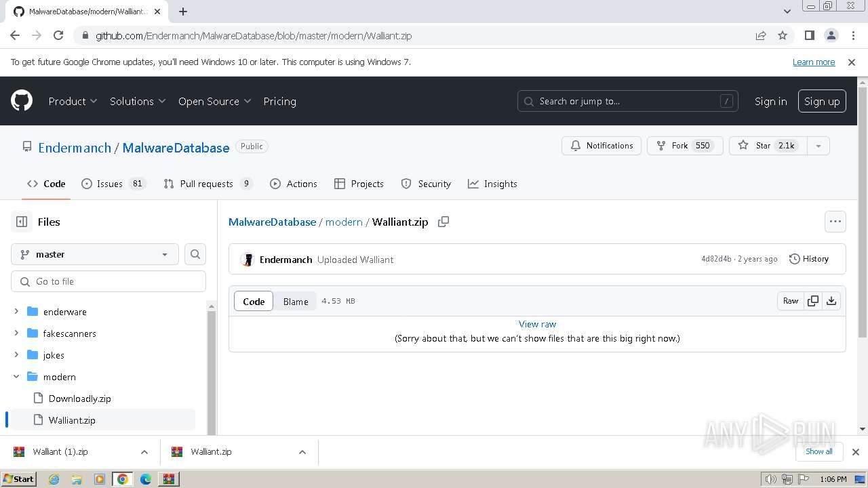Switch to Code view toggle
The width and height of the screenshot is (868, 488).
click(x=254, y=302)
